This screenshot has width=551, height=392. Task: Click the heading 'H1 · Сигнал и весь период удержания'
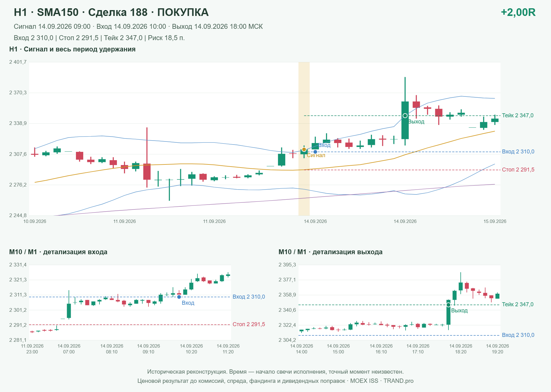pyautogui.click(x=72, y=49)
